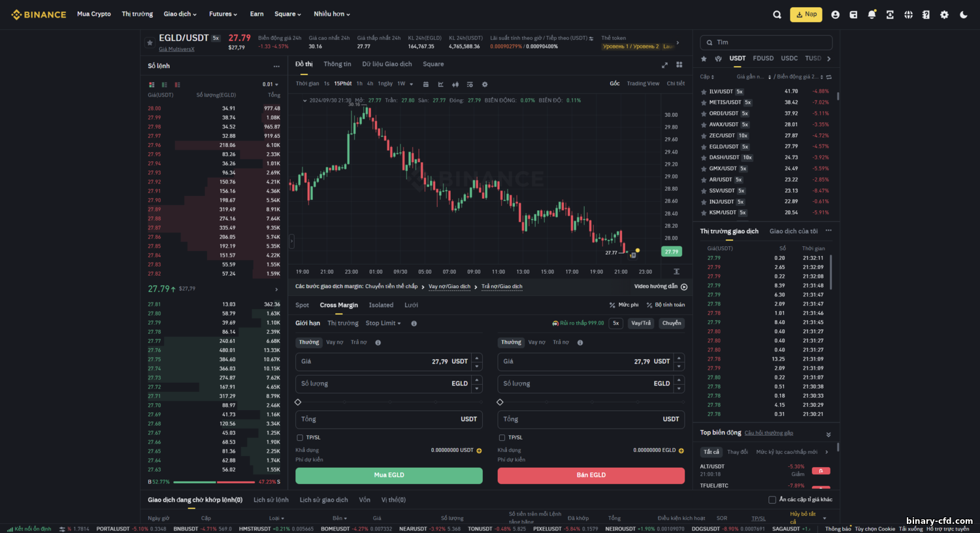
Task: Select Isolated margin tab
Action: click(x=381, y=305)
